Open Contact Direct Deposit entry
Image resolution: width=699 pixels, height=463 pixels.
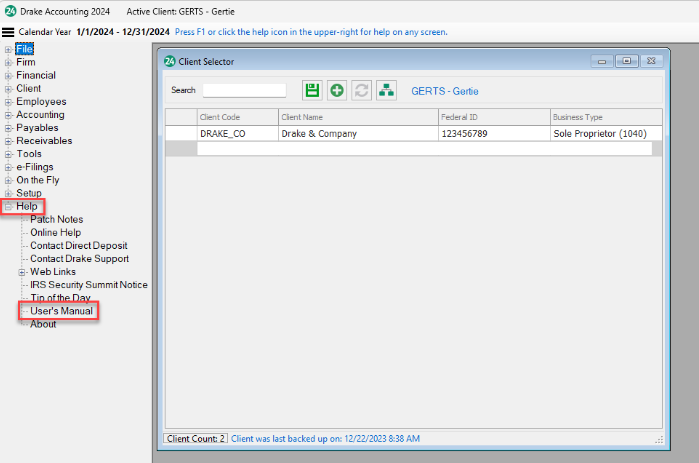click(79, 246)
